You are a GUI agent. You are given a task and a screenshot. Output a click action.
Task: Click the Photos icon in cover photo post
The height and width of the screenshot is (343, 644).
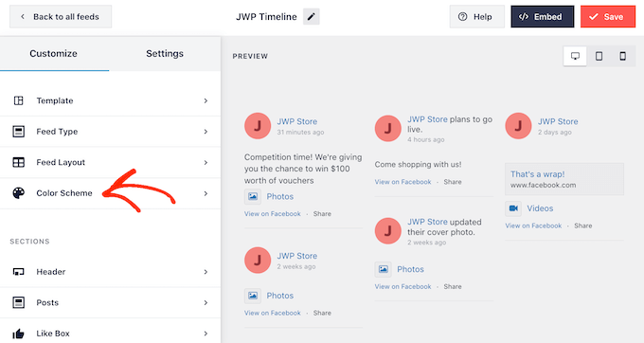pos(383,269)
